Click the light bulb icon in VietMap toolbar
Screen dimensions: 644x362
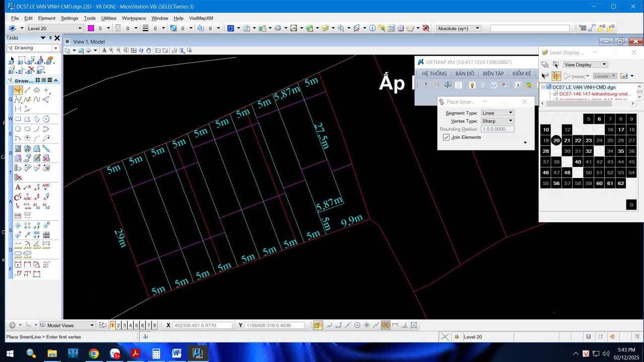[x=472, y=85]
